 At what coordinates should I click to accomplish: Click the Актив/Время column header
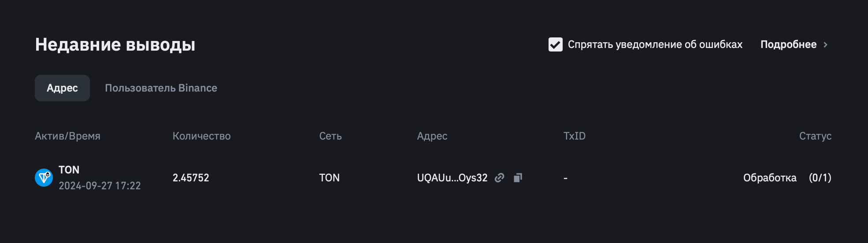coord(67,136)
